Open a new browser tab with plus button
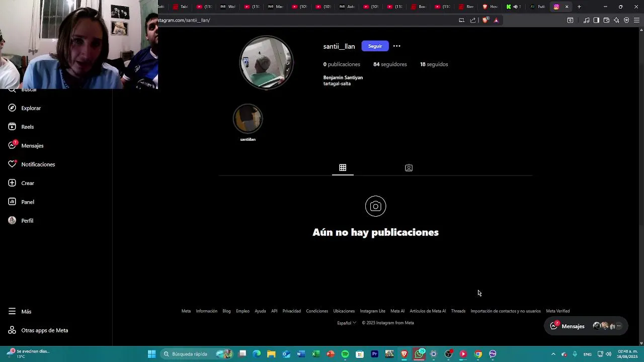This screenshot has width=644, height=362. tap(579, 7)
